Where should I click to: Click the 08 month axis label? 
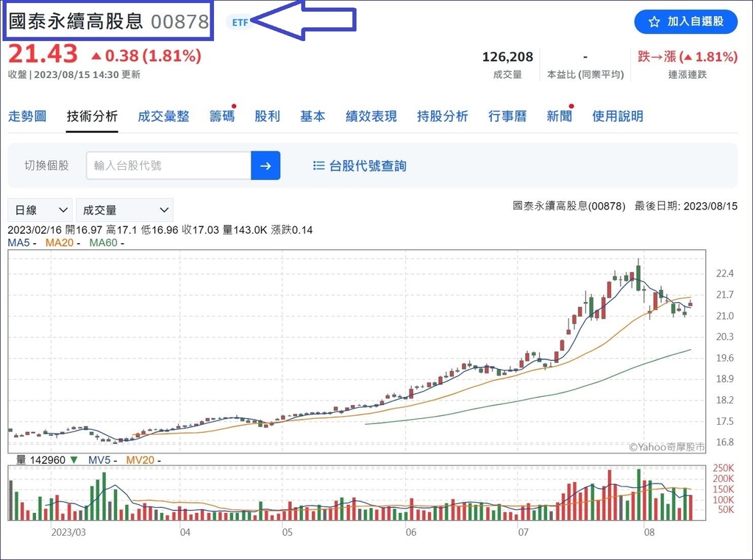(649, 532)
